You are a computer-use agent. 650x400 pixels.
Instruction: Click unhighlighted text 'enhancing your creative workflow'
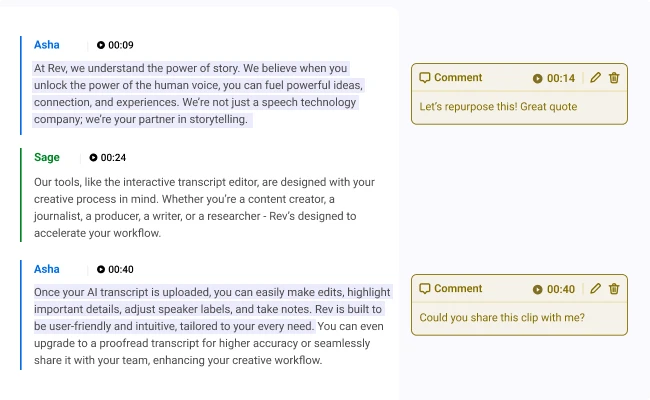click(238, 360)
